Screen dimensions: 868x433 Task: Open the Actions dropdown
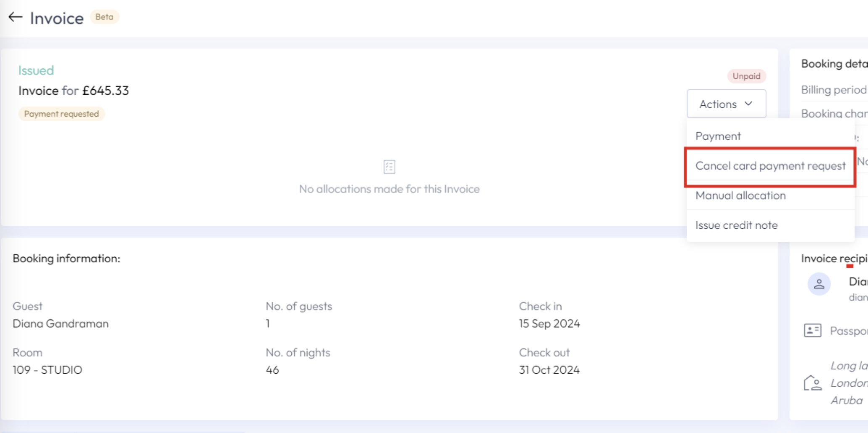(726, 104)
